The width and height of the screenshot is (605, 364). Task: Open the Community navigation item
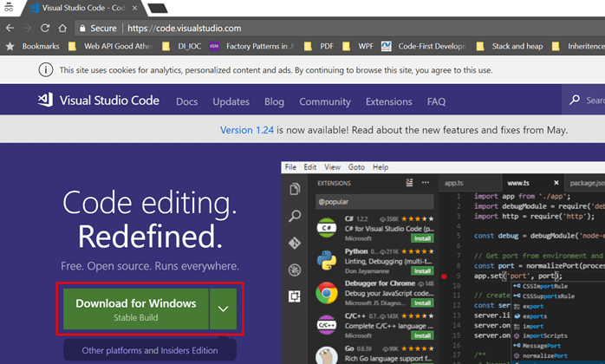point(325,101)
